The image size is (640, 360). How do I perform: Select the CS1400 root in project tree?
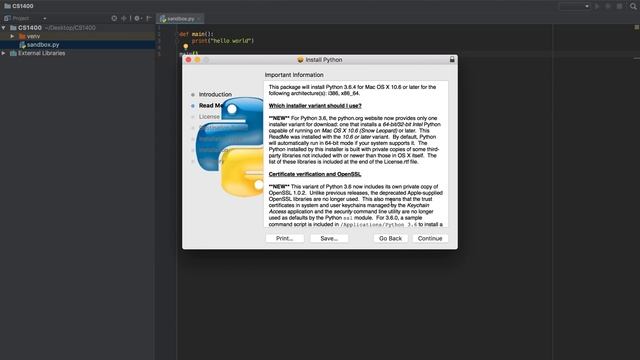29,28
